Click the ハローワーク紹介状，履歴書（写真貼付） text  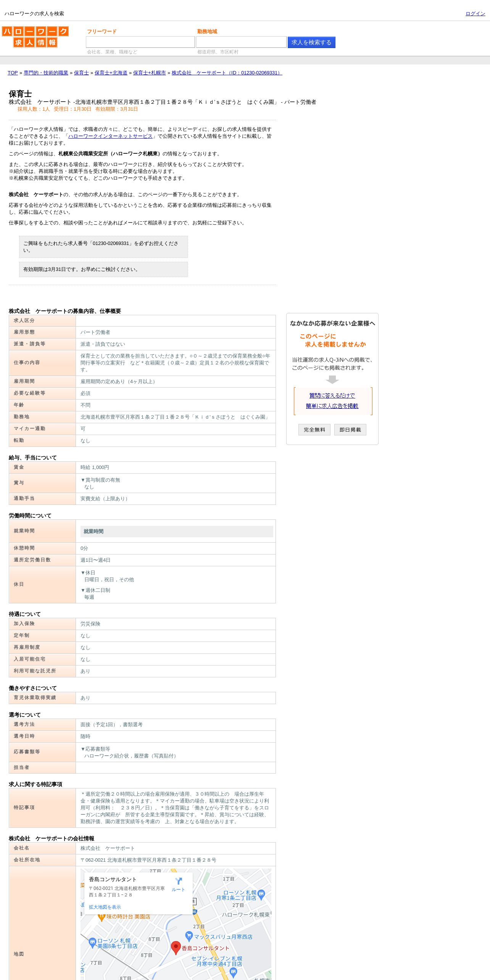coord(131,756)
